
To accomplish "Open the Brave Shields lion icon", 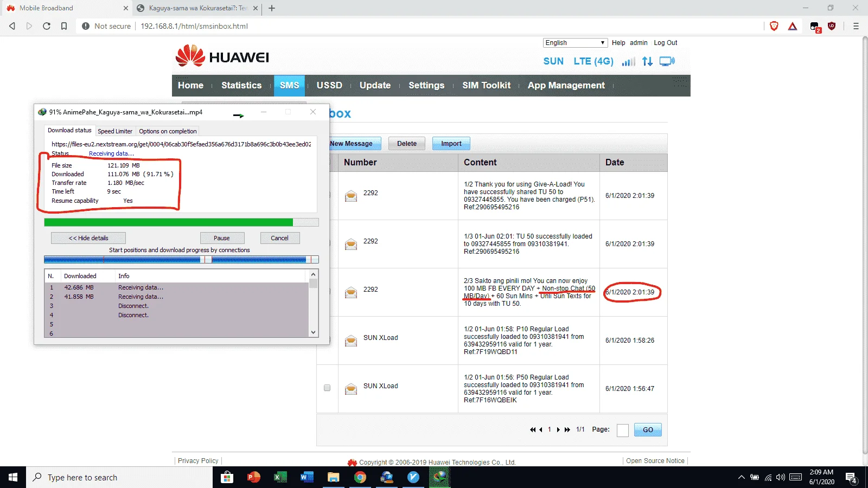I will pyautogui.click(x=774, y=26).
